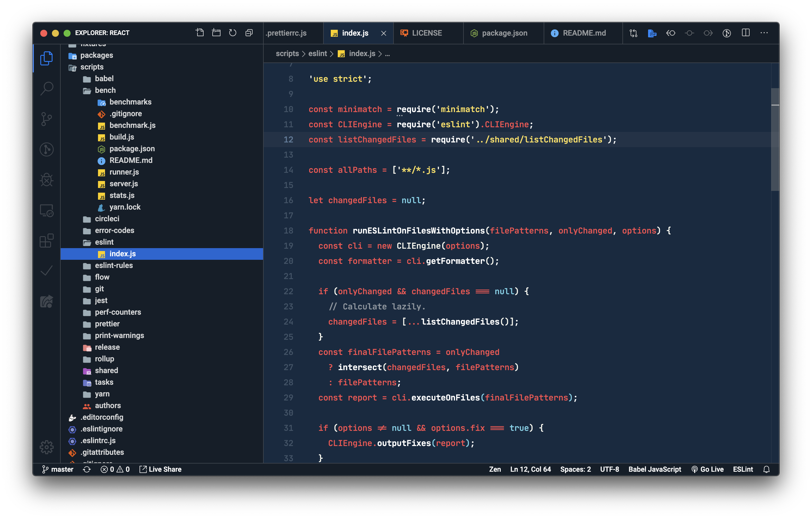Toggle ESLint status bar item
This screenshot has width=812, height=519.
[x=743, y=469]
